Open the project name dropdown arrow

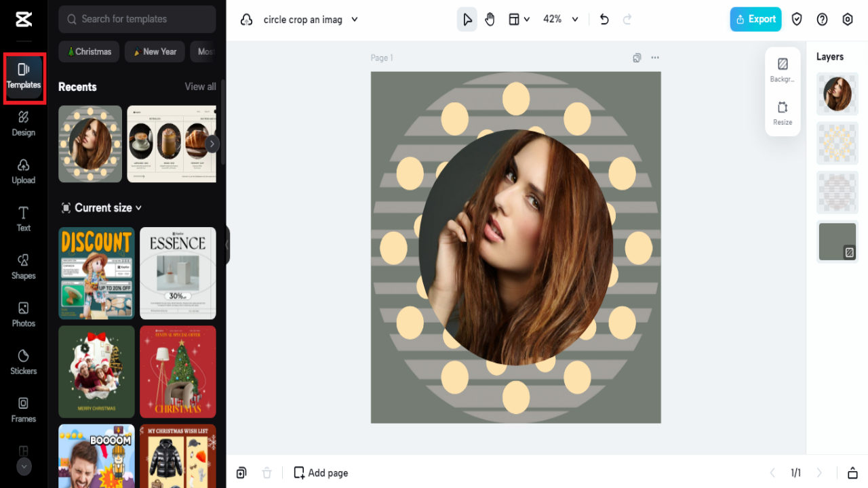[355, 20]
